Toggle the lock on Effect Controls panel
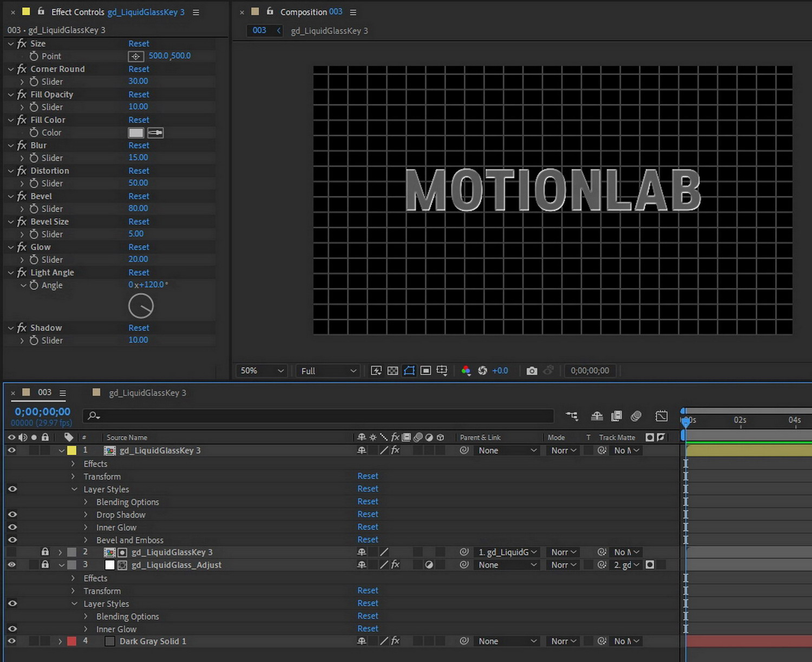 [x=41, y=11]
